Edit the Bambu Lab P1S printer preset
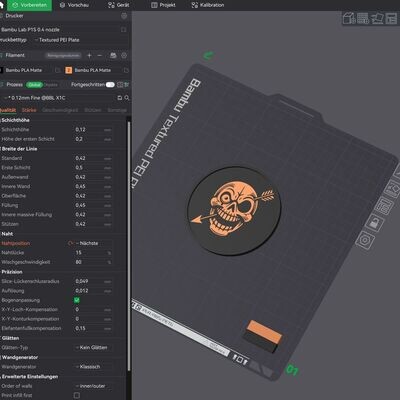Screen dimensions: 400x400 (124, 30)
